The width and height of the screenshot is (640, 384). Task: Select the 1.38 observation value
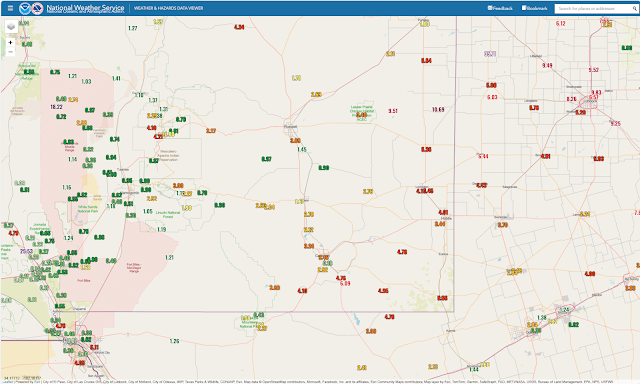point(542,317)
